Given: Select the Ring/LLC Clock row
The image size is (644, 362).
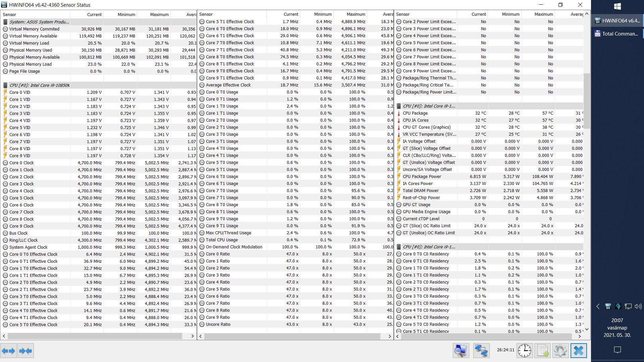Looking at the screenshot, I should coord(99,240).
